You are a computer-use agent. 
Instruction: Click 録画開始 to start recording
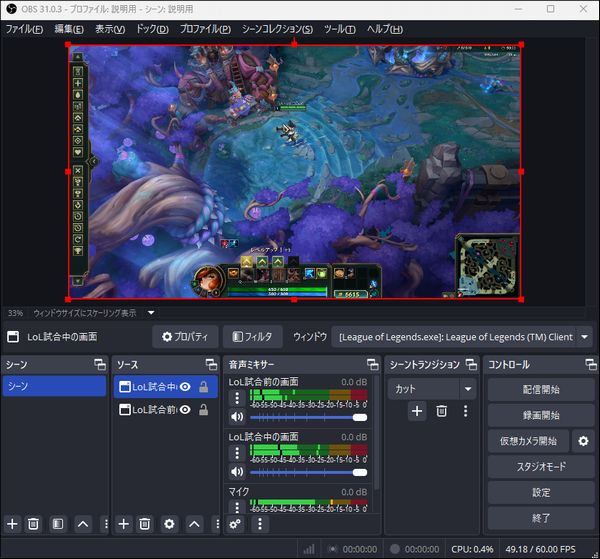(541, 415)
